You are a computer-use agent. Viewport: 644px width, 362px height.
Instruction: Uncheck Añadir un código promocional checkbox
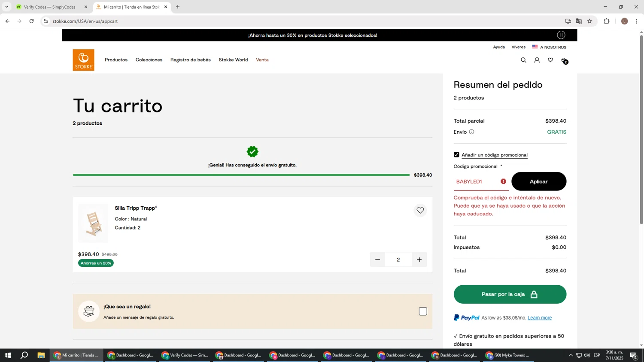pos(456,155)
